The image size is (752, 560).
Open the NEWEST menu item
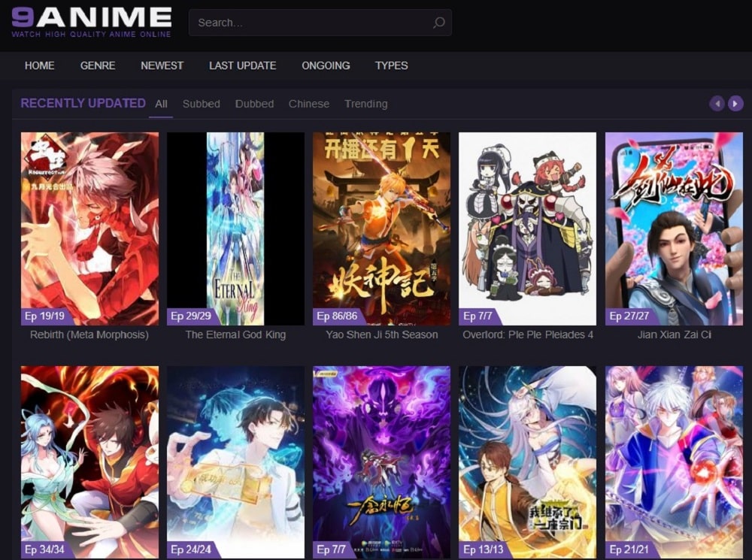162,65
